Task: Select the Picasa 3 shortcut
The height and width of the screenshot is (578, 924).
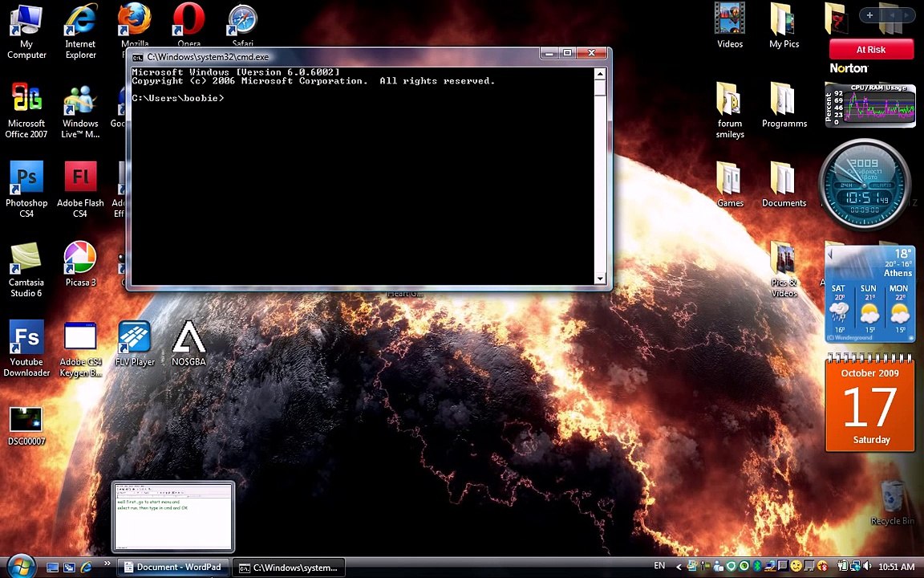Action: click(80, 263)
